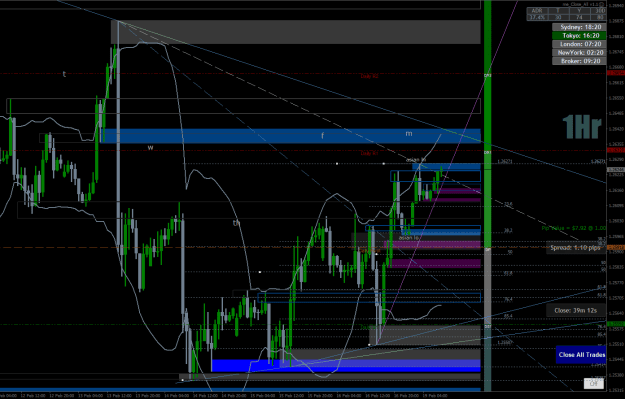This screenshot has width=625, height=399.
Task: Click the gray current price tag on axis
Action: [615, 169]
